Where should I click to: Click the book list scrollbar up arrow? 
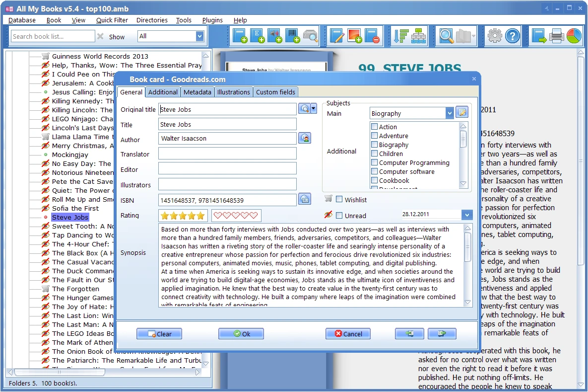tap(205, 56)
